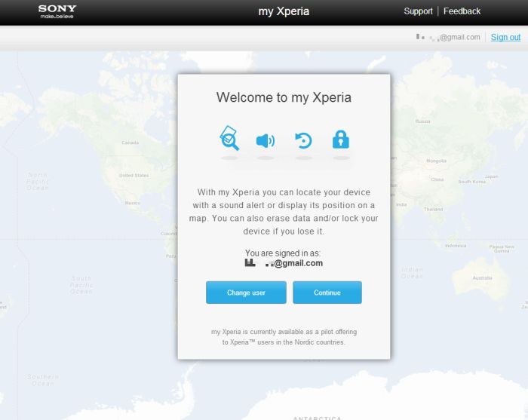Image resolution: width=528 pixels, height=420 pixels.
Task: Sign out of the account
Action: point(505,37)
